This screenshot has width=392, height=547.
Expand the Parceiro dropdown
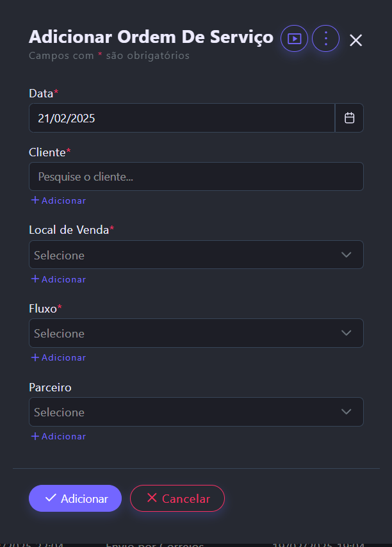186,412
